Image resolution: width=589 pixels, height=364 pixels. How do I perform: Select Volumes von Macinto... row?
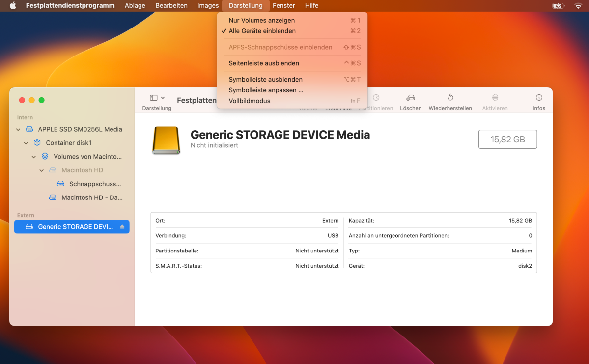click(72, 157)
